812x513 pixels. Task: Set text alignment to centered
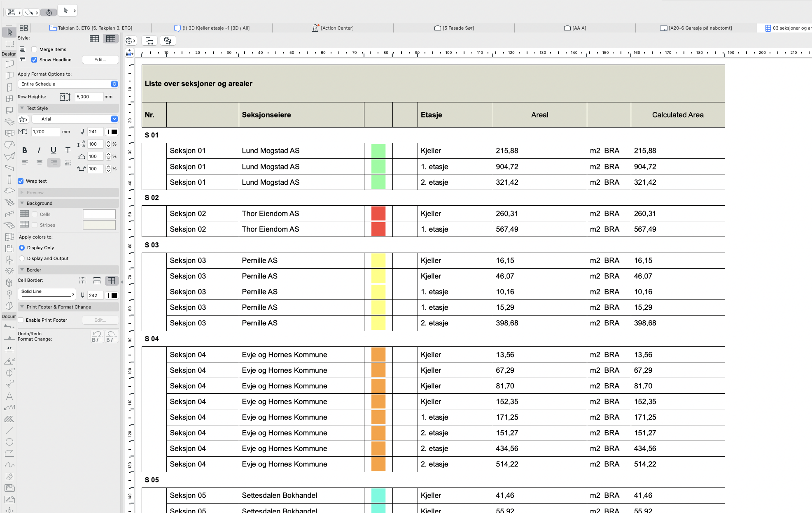[x=40, y=163]
